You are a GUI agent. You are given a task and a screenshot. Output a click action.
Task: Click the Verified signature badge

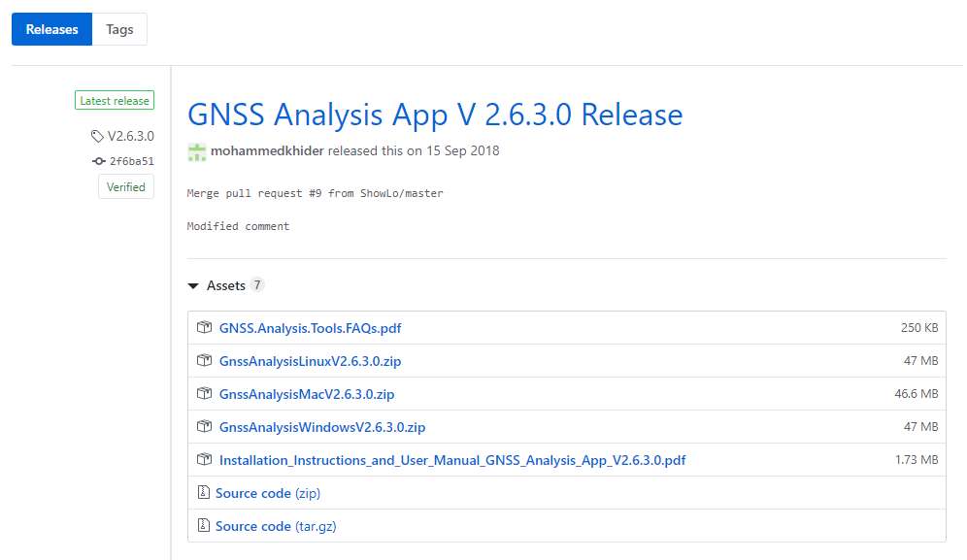click(x=126, y=187)
